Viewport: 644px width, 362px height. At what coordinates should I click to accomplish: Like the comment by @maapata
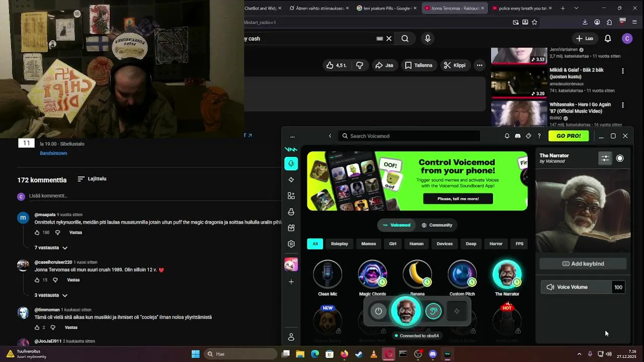click(x=37, y=232)
